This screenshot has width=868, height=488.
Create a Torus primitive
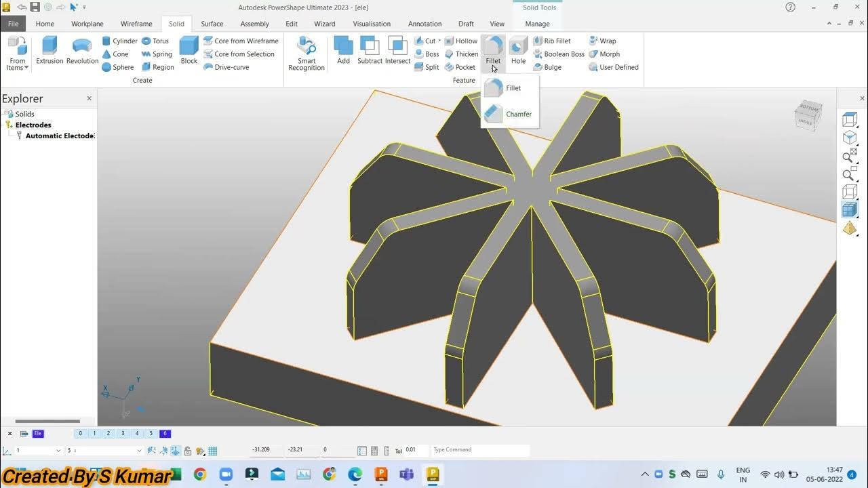155,41
